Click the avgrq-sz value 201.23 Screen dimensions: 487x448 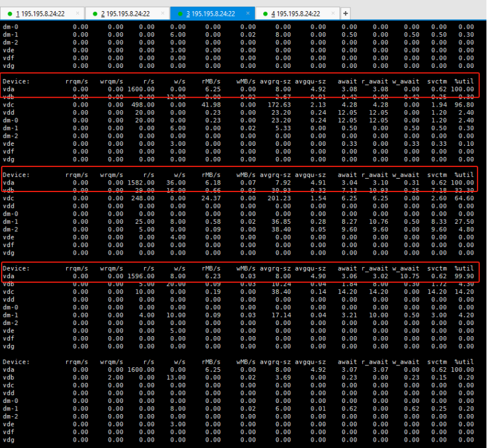[x=279, y=198]
